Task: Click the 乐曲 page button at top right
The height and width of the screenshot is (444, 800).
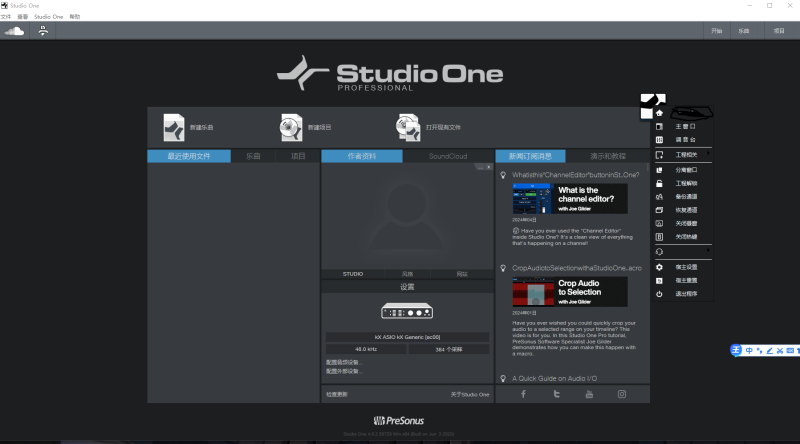Action: click(x=744, y=31)
